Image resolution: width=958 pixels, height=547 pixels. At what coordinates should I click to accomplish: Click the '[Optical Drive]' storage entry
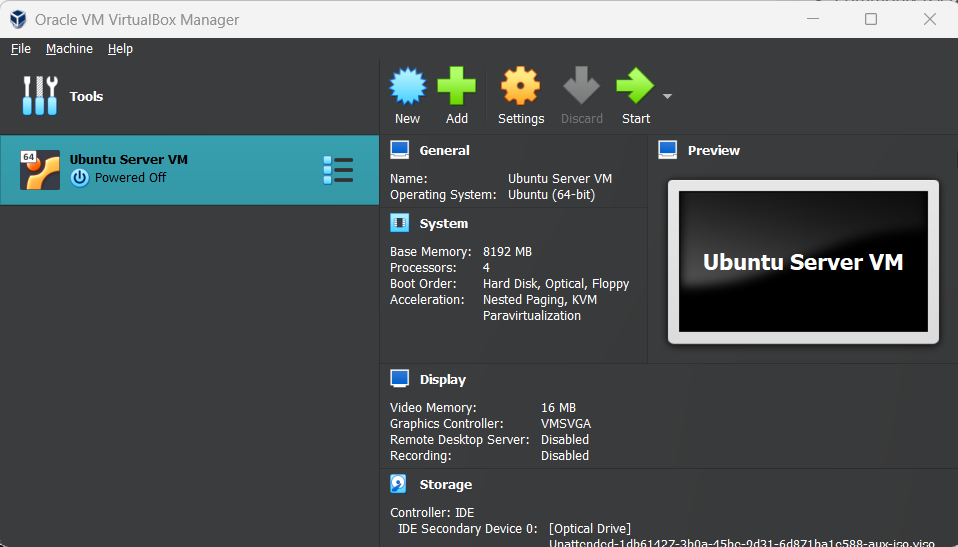(590, 529)
